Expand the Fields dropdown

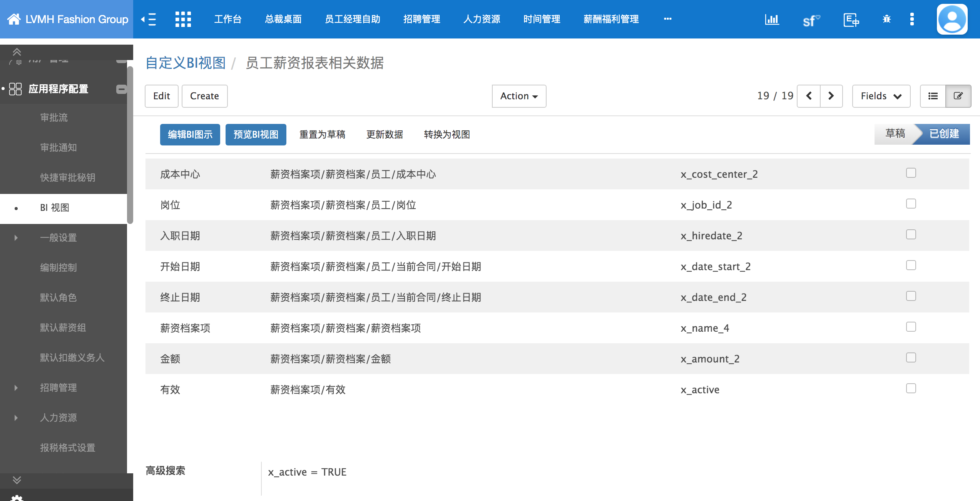click(x=881, y=96)
